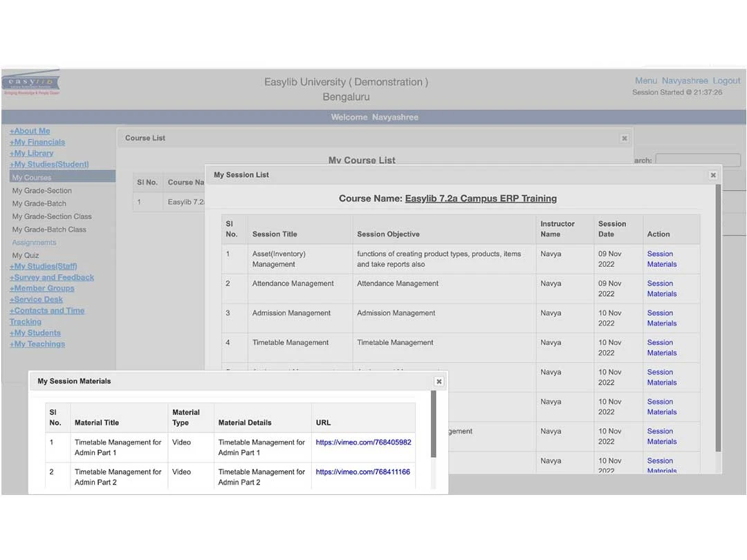Screen dimensions: 747x560
Task: Open vimeo.com/768411166 video link
Action: tap(363, 472)
